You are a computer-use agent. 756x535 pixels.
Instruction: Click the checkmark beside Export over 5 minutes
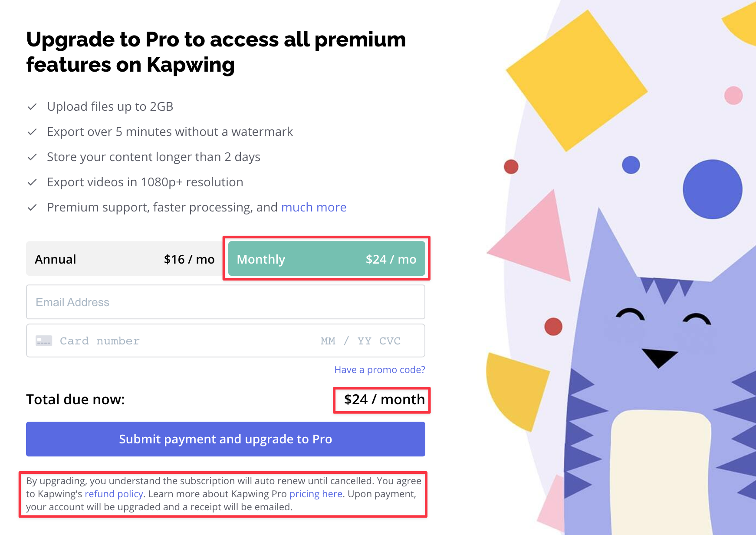coord(32,132)
